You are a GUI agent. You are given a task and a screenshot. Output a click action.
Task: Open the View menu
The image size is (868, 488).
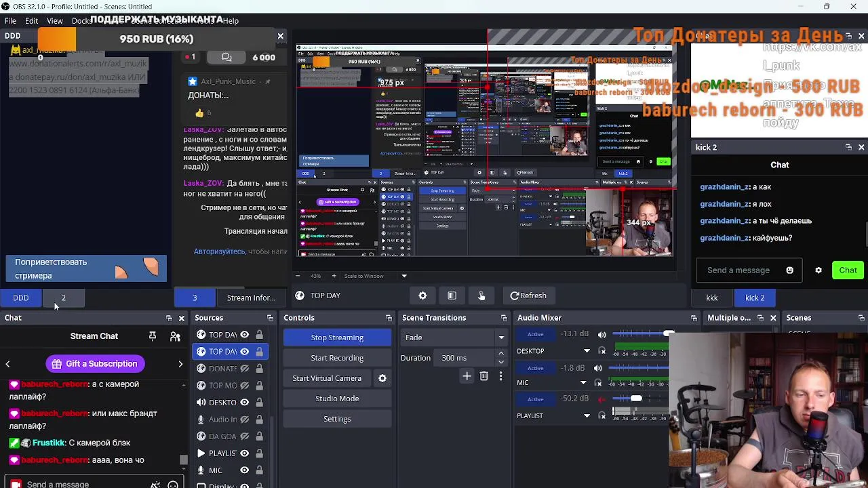[55, 21]
